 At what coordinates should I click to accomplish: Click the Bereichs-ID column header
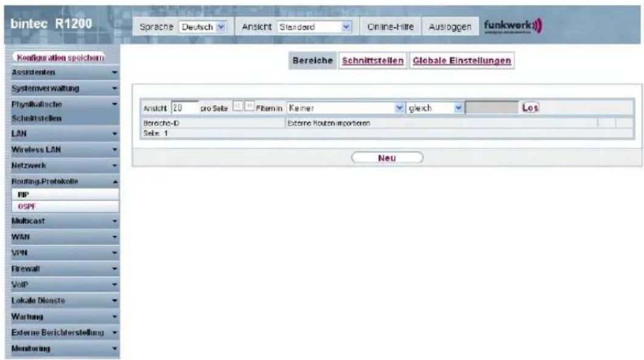click(x=161, y=123)
